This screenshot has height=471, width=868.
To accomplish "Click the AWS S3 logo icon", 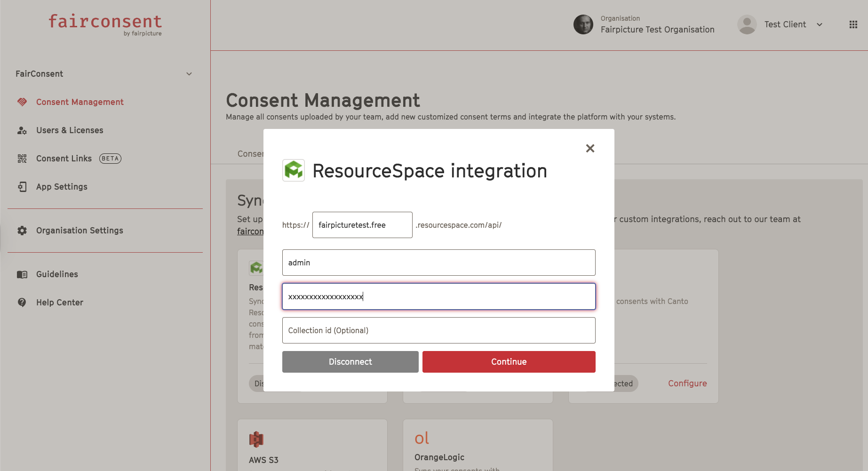I will point(256,439).
